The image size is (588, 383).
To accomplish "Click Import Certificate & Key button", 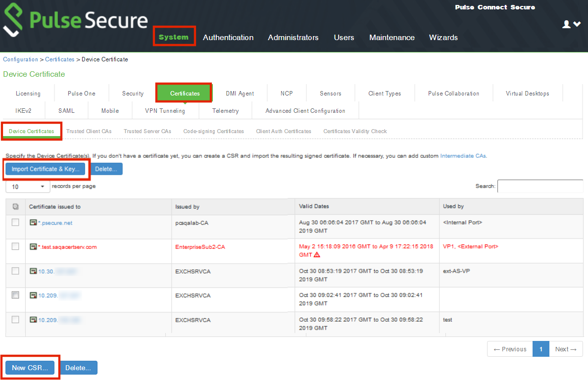I will (46, 169).
